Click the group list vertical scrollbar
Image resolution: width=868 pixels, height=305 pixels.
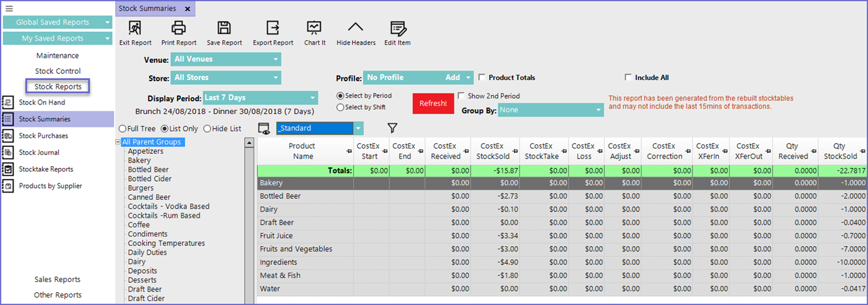coord(249,217)
